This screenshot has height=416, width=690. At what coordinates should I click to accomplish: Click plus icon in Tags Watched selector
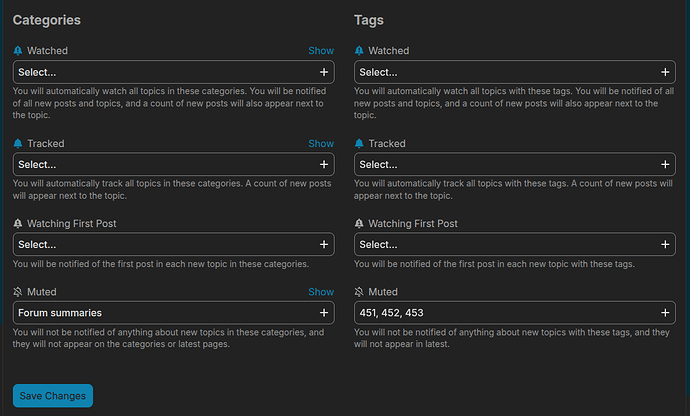(x=665, y=72)
